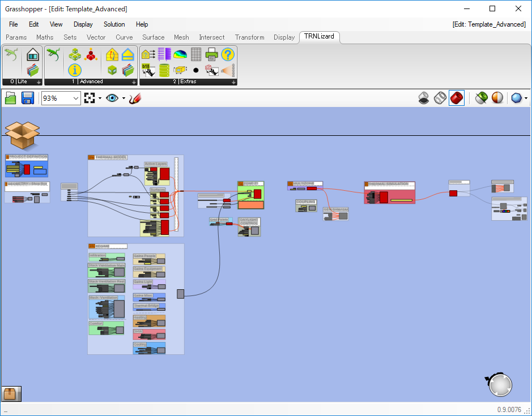Switch to the Maths tab

[x=45, y=37]
